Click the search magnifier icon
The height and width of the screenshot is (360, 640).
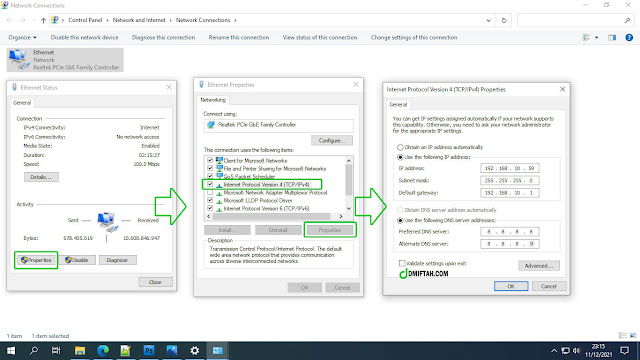[x=627, y=20]
